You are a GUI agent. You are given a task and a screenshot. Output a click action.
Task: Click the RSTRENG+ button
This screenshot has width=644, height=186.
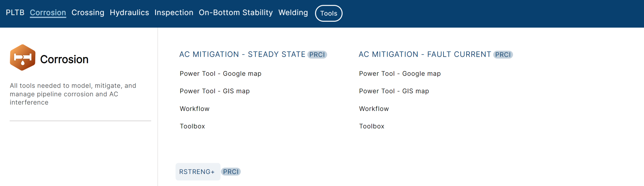197,172
